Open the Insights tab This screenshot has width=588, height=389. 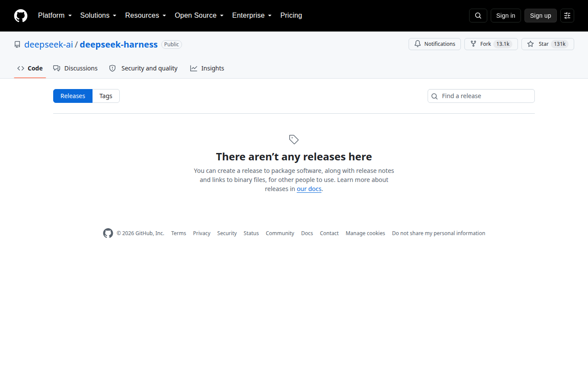tap(207, 68)
